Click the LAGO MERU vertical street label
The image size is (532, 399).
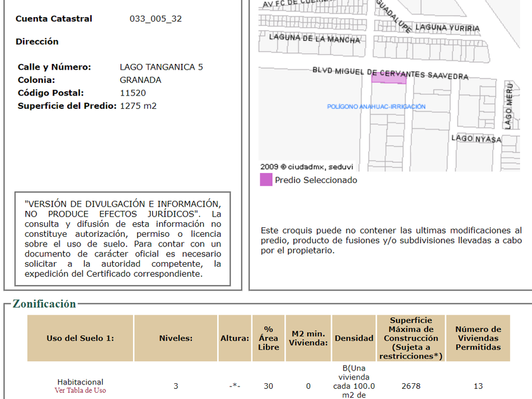(508, 106)
